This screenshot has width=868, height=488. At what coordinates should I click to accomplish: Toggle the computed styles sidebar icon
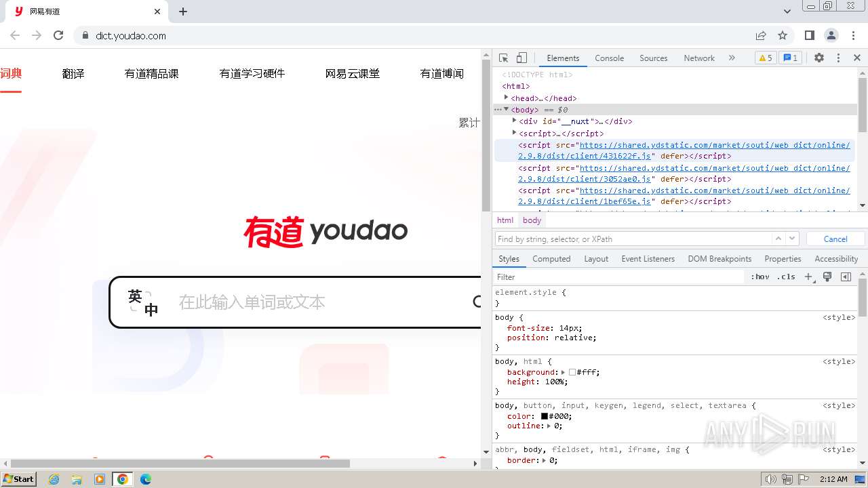tap(846, 277)
